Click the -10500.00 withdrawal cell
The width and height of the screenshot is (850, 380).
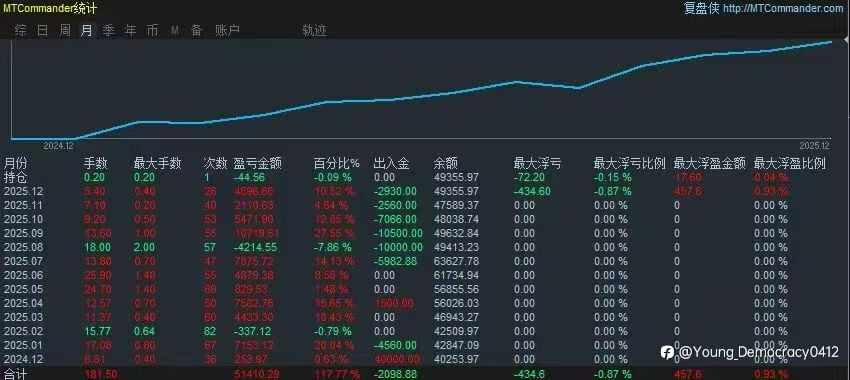tap(398, 233)
